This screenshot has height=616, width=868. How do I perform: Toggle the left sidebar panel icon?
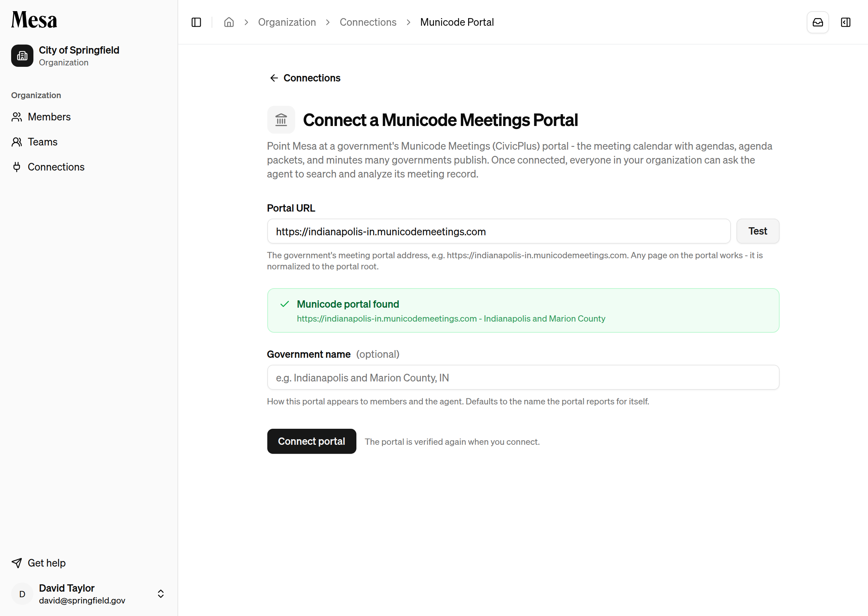[x=196, y=22]
